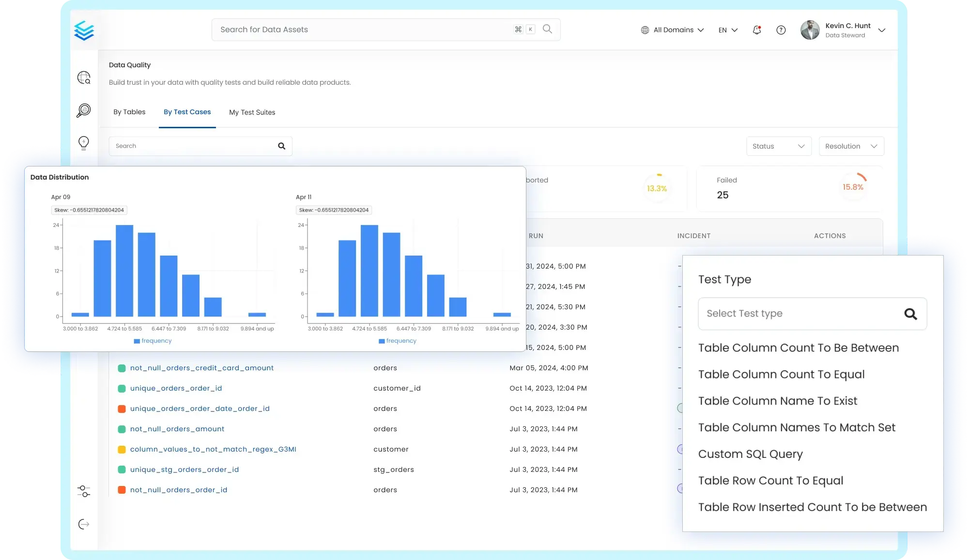This screenshot has height=560, width=968.
Task: Click the globe icon beside All Domains
Action: click(645, 30)
